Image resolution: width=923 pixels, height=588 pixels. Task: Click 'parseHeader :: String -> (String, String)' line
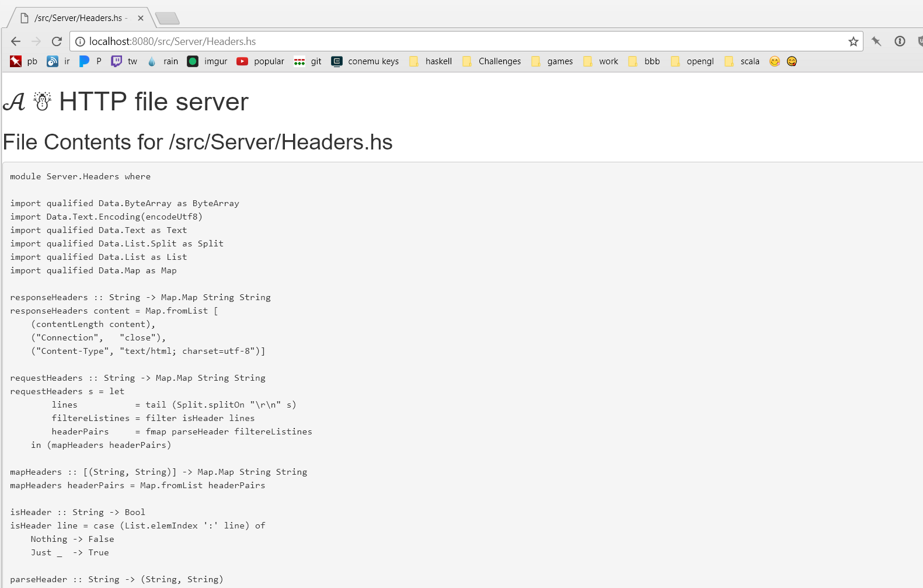tap(117, 579)
